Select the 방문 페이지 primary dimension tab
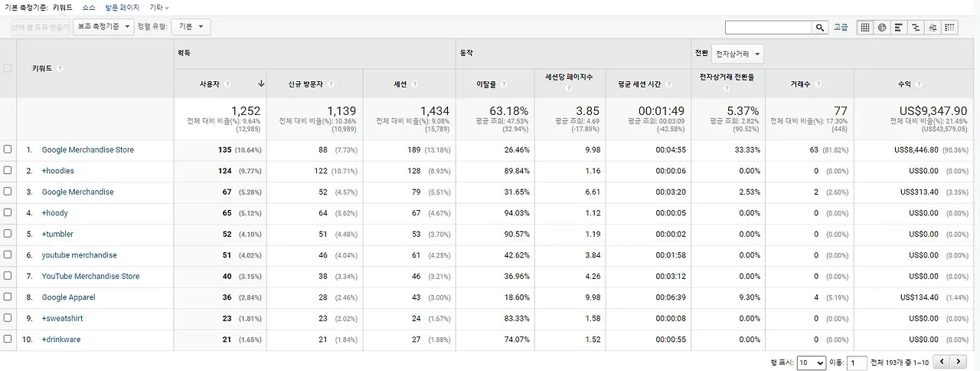 pyautogui.click(x=122, y=7)
